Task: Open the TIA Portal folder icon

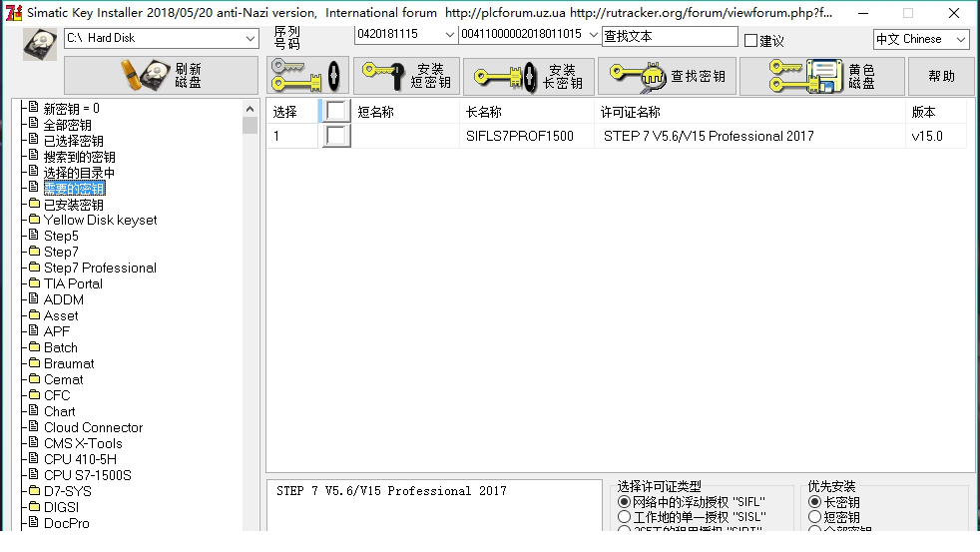Action: pos(34,282)
